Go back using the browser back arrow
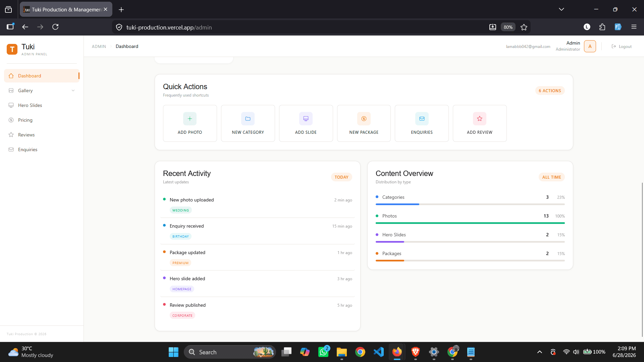 coord(25,27)
